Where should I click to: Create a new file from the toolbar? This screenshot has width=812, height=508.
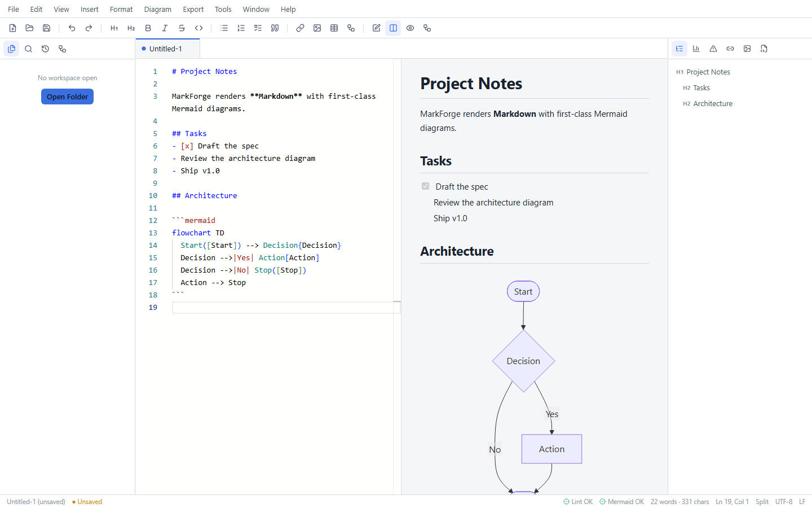pyautogui.click(x=13, y=28)
